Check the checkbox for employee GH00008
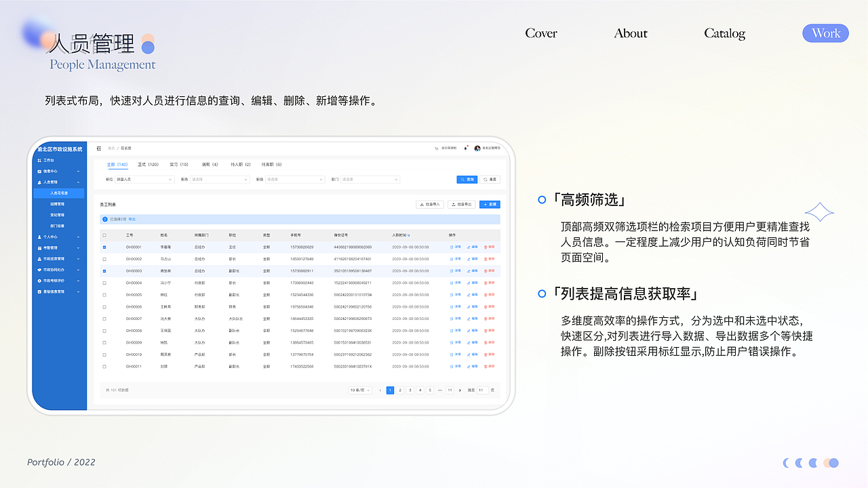Viewport: 868px width, 488px height. (x=104, y=331)
